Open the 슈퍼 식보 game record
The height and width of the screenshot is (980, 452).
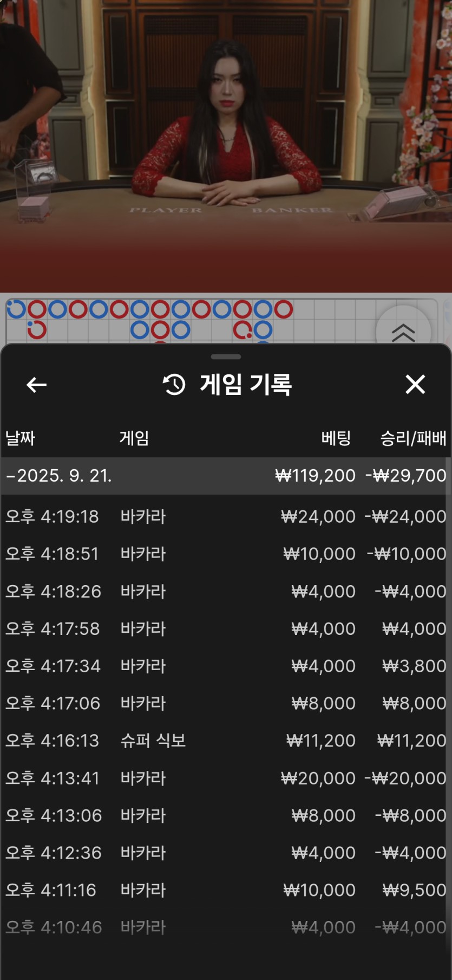point(225,741)
